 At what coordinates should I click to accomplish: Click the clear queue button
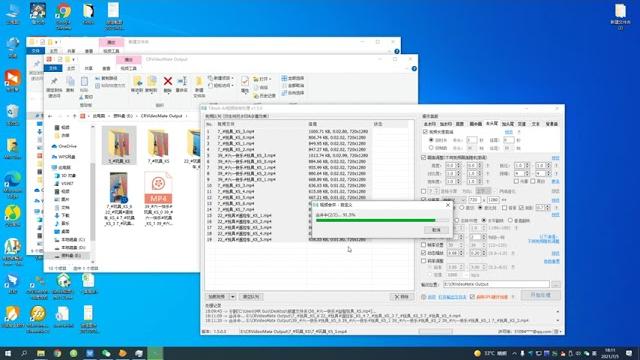tap(251, 297)
